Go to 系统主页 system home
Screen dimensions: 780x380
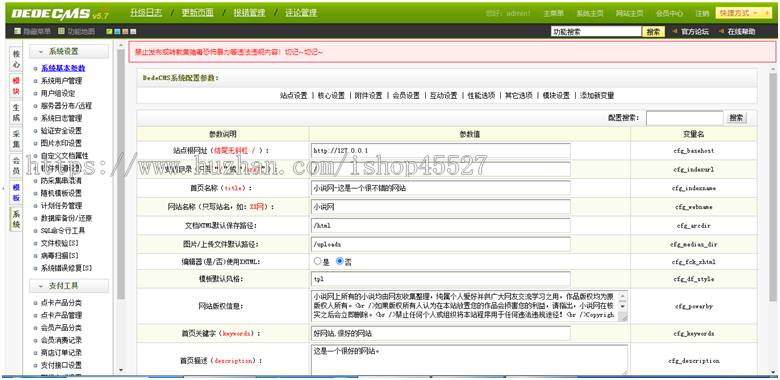point(590,13)
